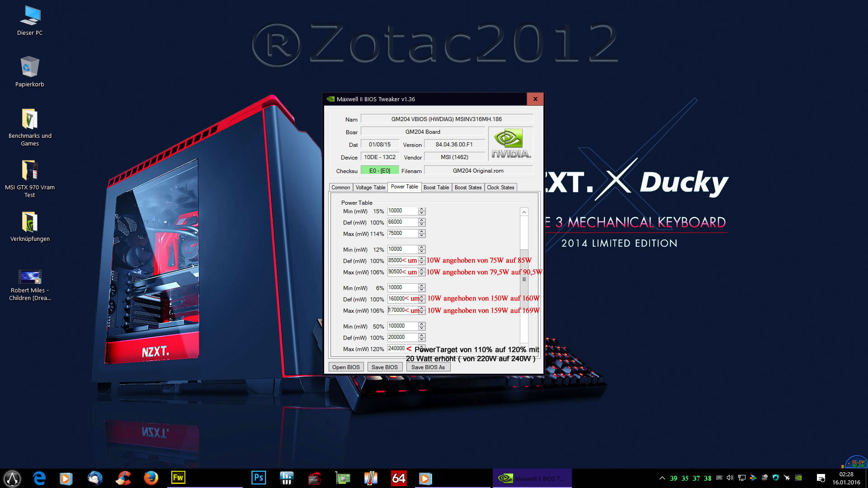The height and width of the screenshot is (488, 868).
Task: Show hidden system tray icons
Action: point(662,478)
